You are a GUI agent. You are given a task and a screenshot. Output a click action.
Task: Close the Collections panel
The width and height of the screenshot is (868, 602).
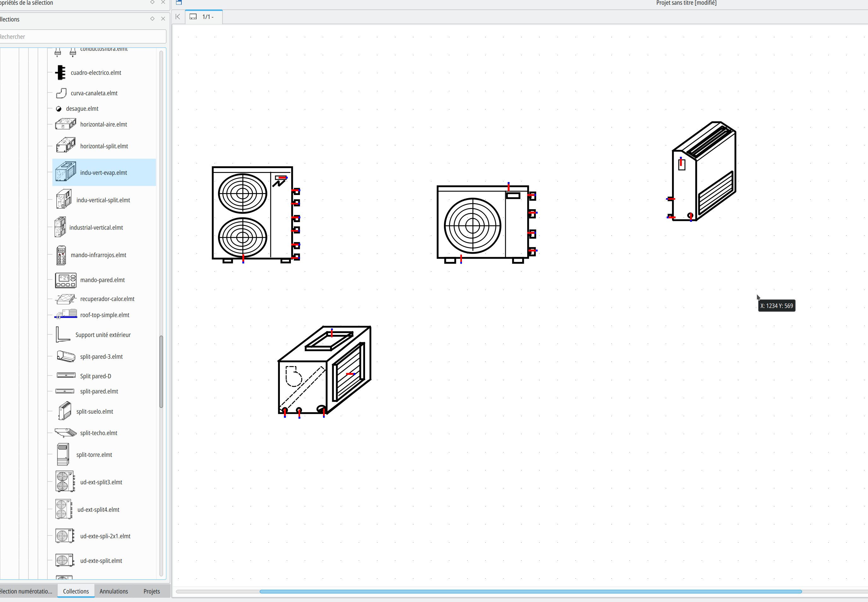(163, 19)
